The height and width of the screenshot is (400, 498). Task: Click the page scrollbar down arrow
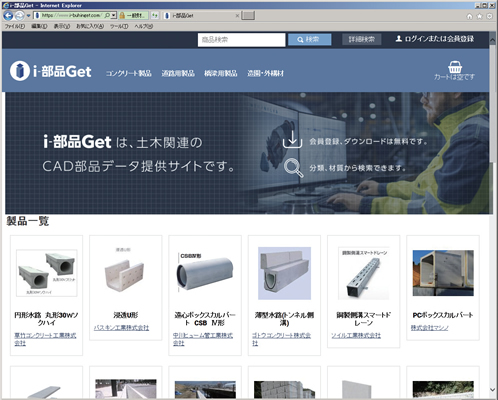[492, 389]
